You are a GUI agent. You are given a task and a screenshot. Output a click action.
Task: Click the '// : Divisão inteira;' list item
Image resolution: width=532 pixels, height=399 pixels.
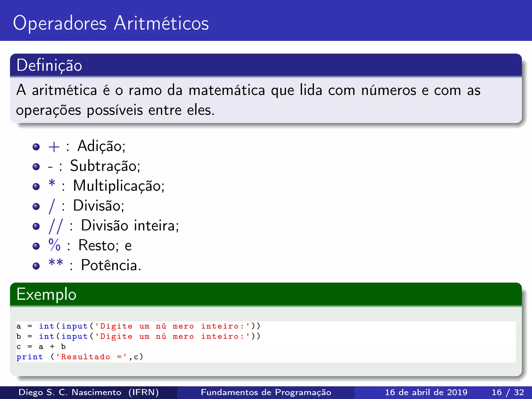tap(114, 225)
